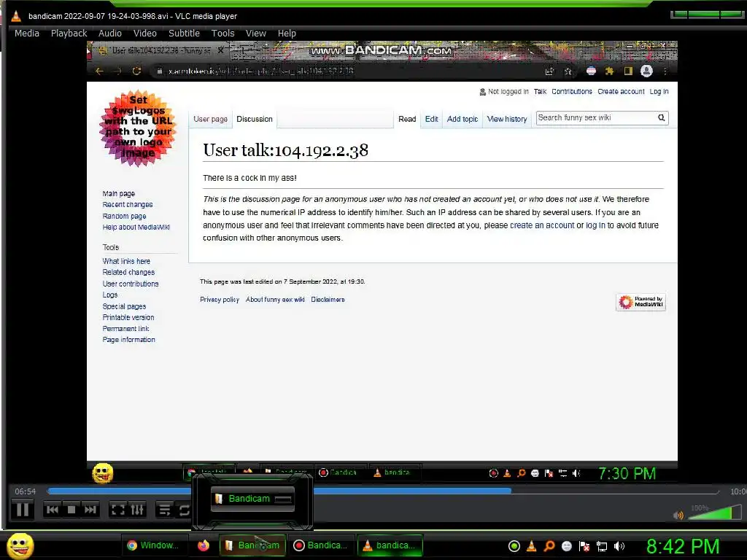
Task: Open the Action Center flag tray icon
Action: pos(584,546)
